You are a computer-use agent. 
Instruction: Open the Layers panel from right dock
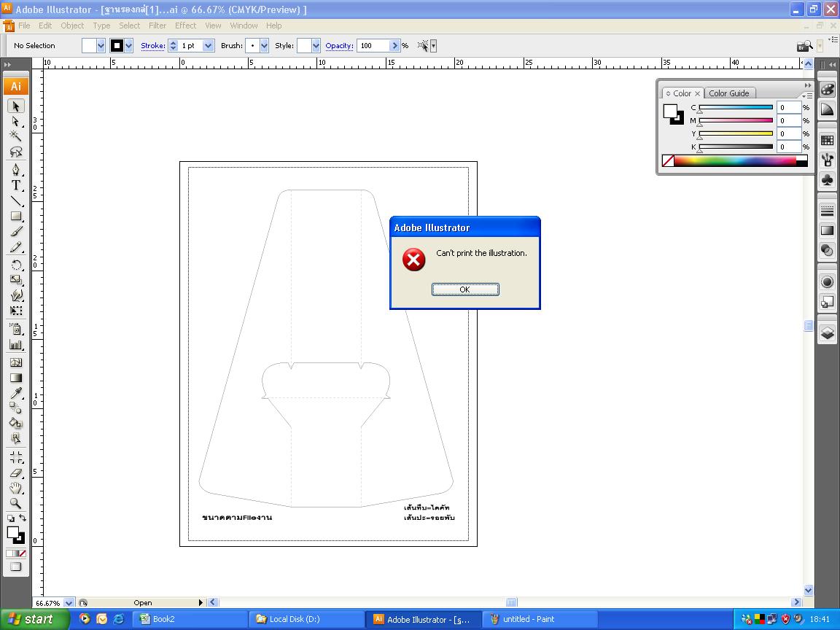(x=827, y=333)
